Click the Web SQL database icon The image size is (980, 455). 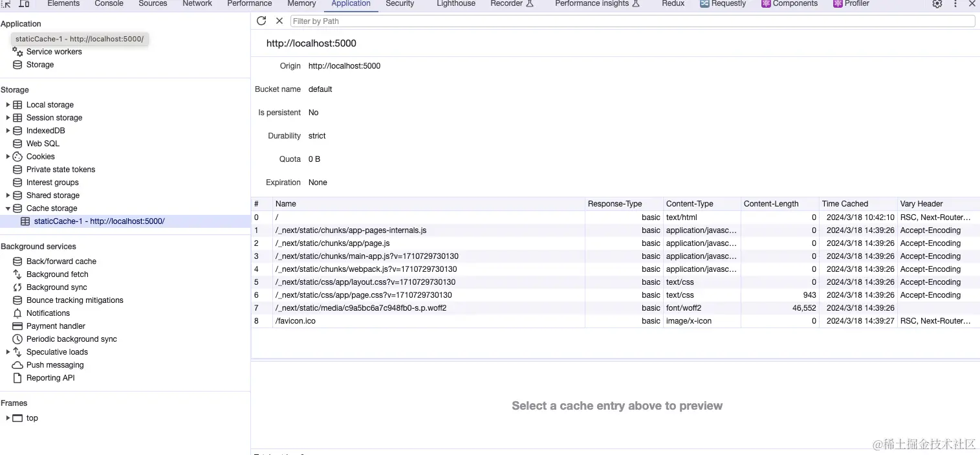[x=17, y=144]
